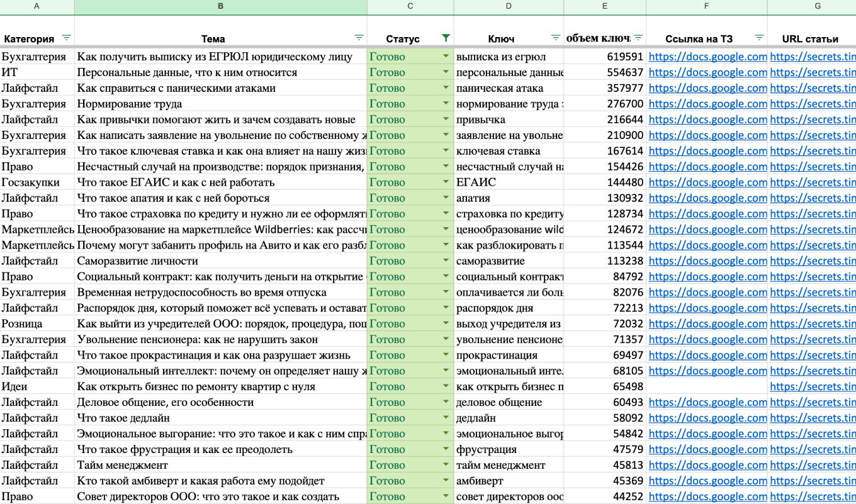Select column B header

click(220, 6)
